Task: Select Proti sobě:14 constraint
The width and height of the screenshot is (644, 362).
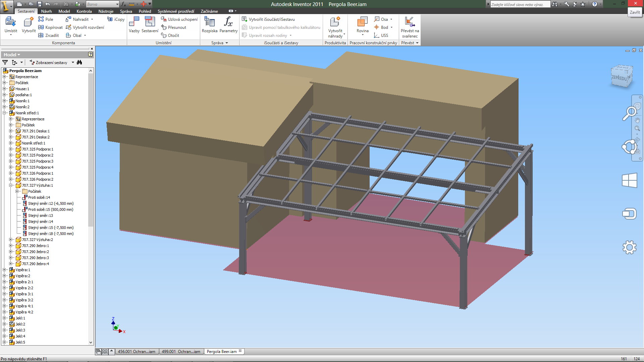Action: 39,197
